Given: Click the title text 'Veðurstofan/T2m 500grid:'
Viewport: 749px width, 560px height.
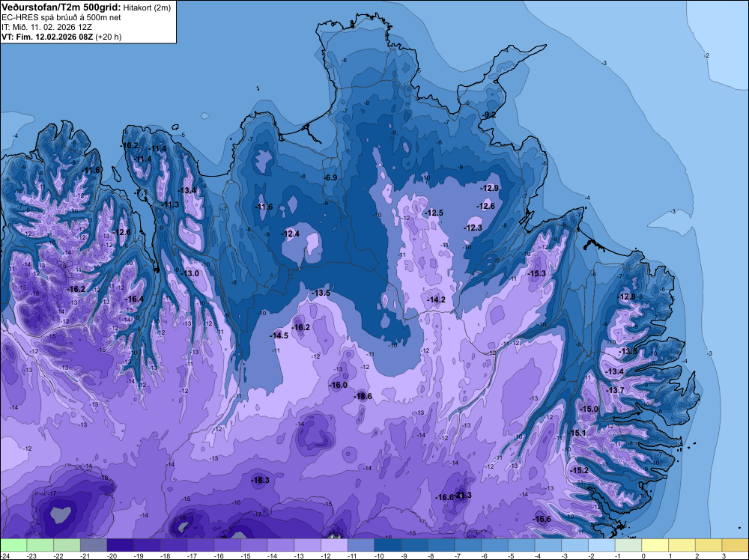Looking at the screenshot, I should (x=61, y=7).
